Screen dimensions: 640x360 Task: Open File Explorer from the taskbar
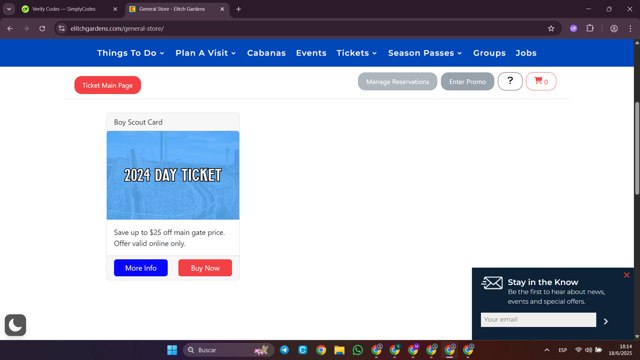[339, 350]
